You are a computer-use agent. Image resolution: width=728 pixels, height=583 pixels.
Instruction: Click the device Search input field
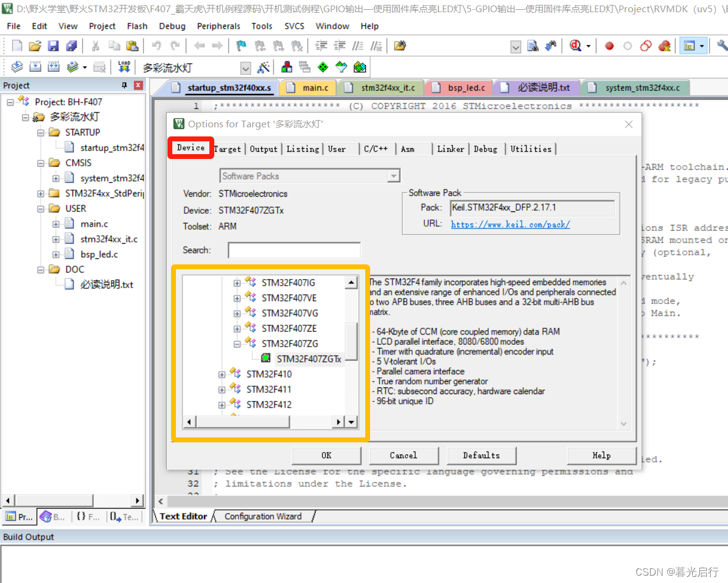pos(294,250)
